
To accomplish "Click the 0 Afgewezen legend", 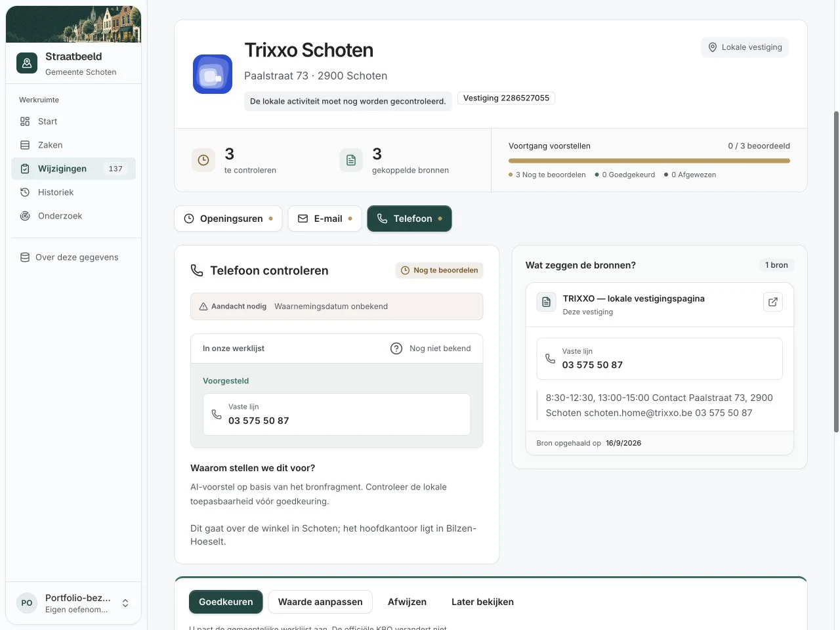I will point(690,175).
